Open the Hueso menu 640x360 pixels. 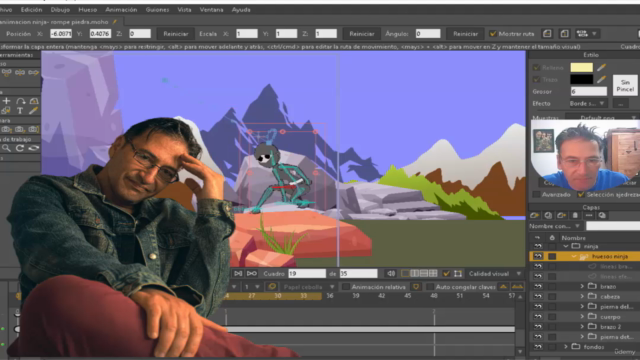click(x=87, y=9)
